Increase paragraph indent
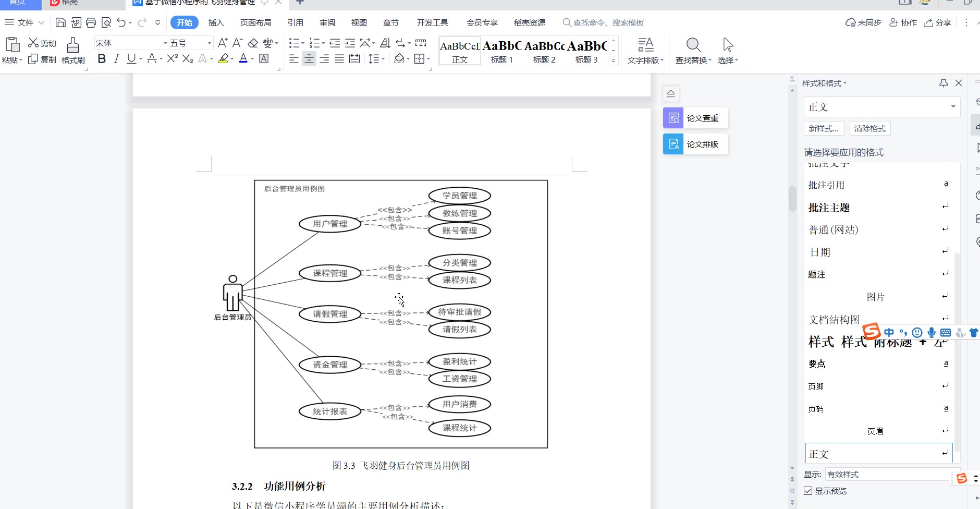The width and height of the screenshot is (980, 509). coord(350,43)
